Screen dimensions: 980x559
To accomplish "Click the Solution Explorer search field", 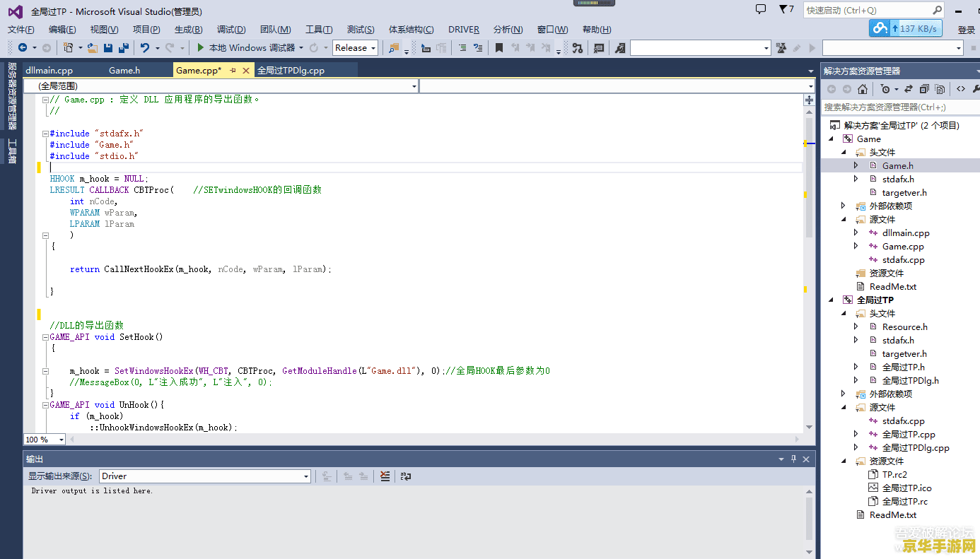I will (901, 107).
